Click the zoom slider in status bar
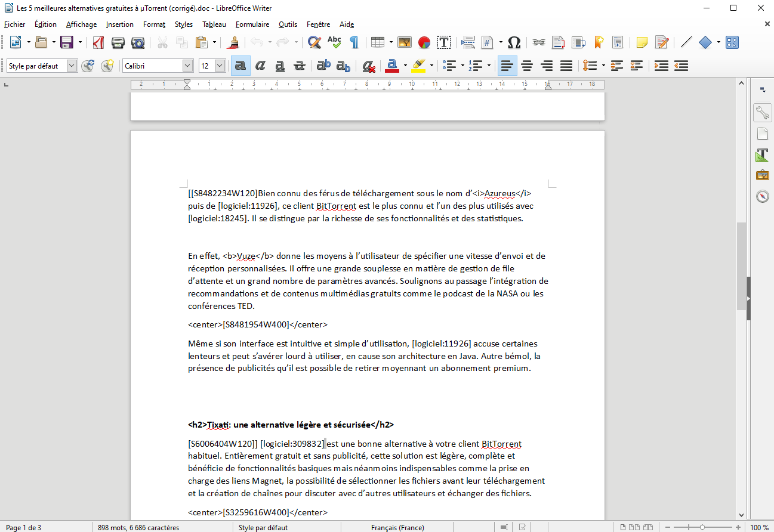 click(x=702, y=527)
